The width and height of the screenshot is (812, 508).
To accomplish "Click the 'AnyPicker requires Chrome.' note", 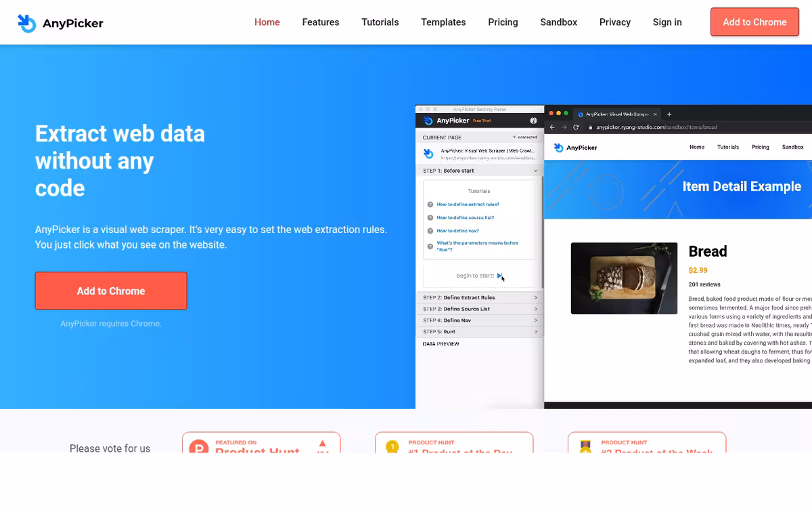I will click(111, 324).
